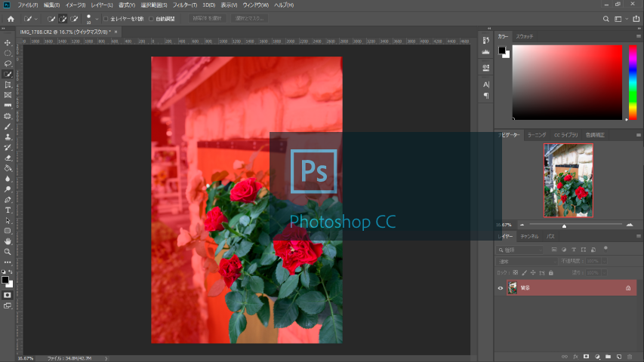The image size is (644, 362).
Task: Click the Home icon in the options bar
Action: click(11, 18)
